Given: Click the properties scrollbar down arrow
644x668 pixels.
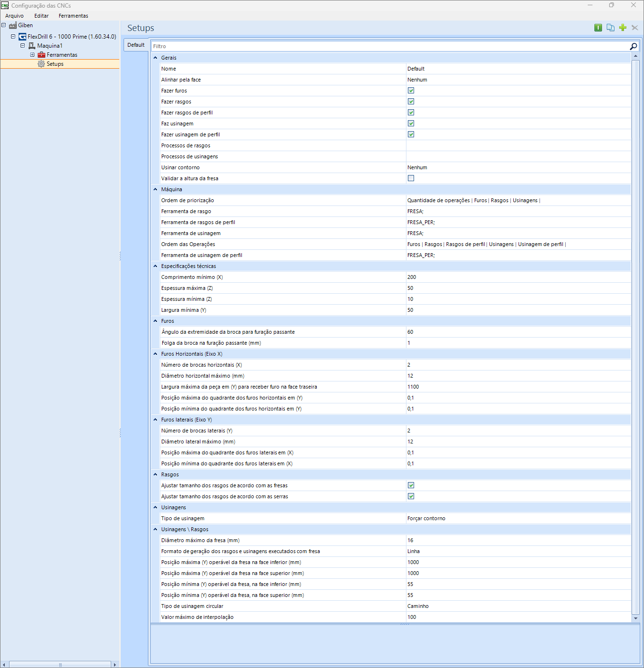Looking at the screenshot, I should pos(635,618).
